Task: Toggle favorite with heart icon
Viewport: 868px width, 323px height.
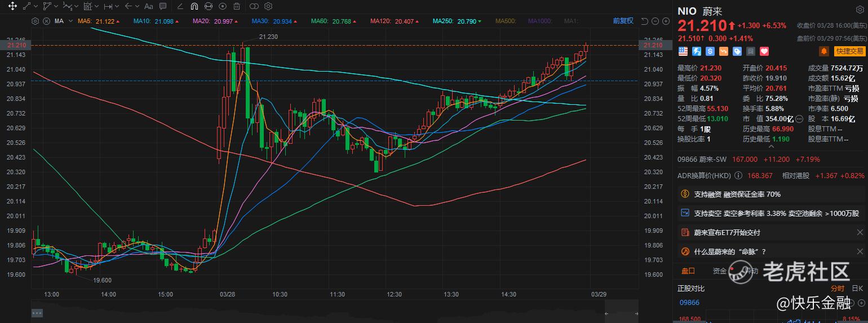Action: click(x=764, y=51)
